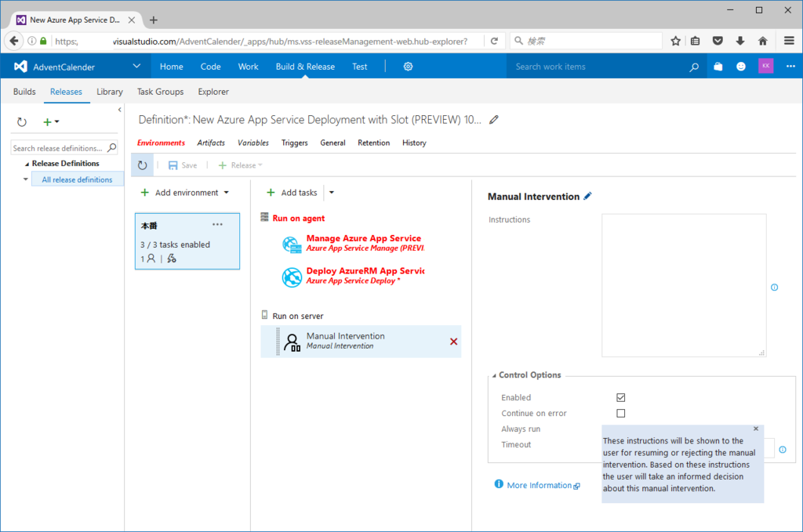Switch to the Variables tab

click(253, 143)
